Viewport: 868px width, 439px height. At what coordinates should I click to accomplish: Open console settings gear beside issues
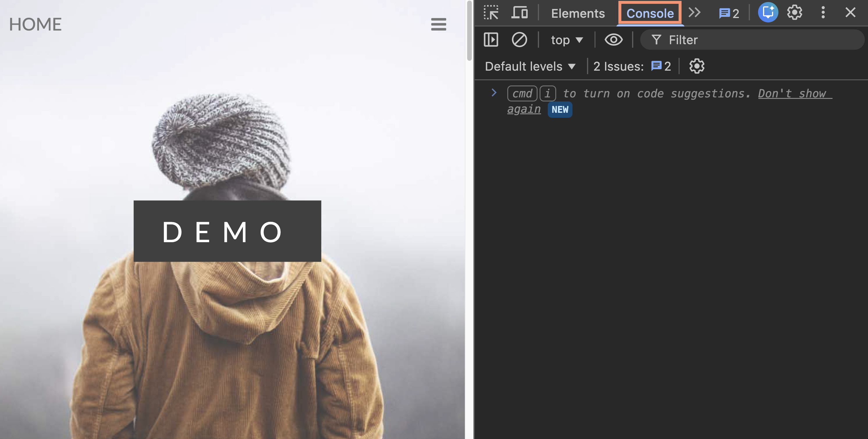696,66
